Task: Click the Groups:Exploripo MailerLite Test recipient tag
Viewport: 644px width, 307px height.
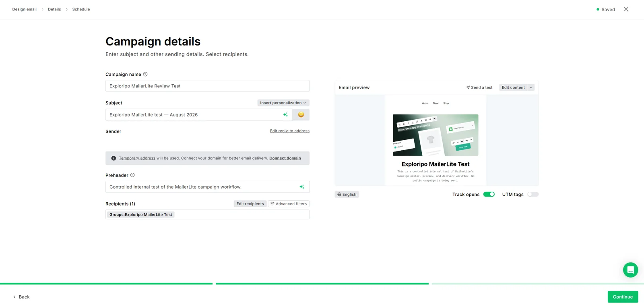Action: tap(140, 215)
